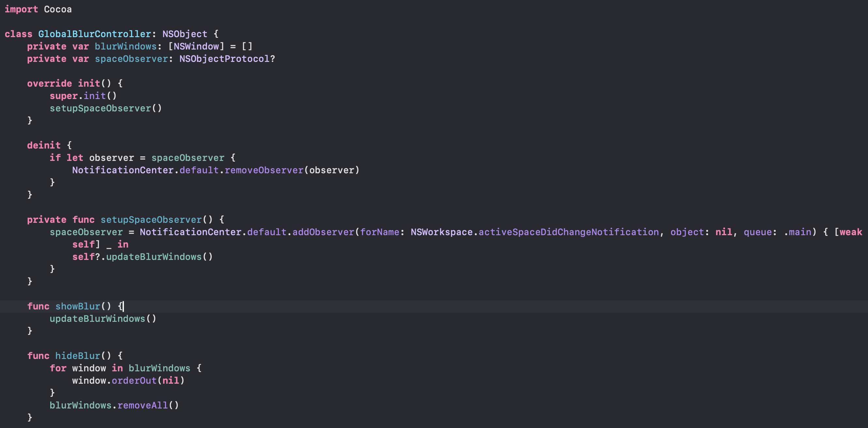This screenshot has height=428, width=868.
Task: Click 'activeSpaceDidChangeNotification'
Action: (x=569, y=232)
